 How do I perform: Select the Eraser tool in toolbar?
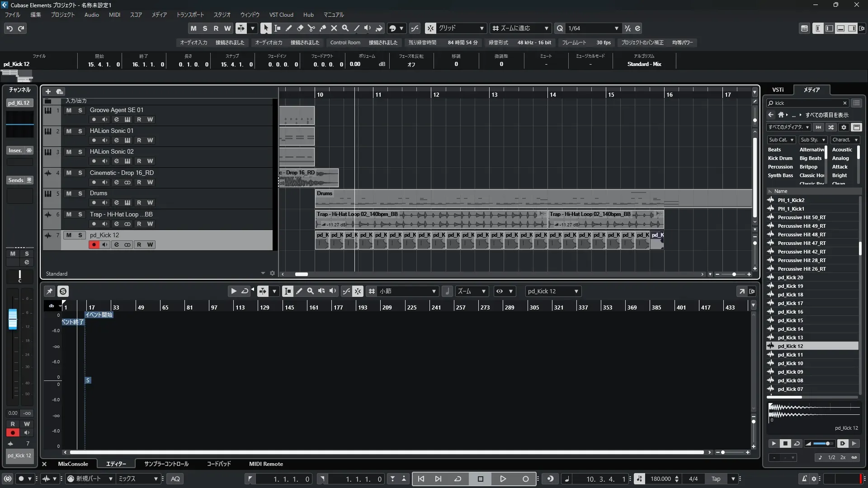(300, 28)
